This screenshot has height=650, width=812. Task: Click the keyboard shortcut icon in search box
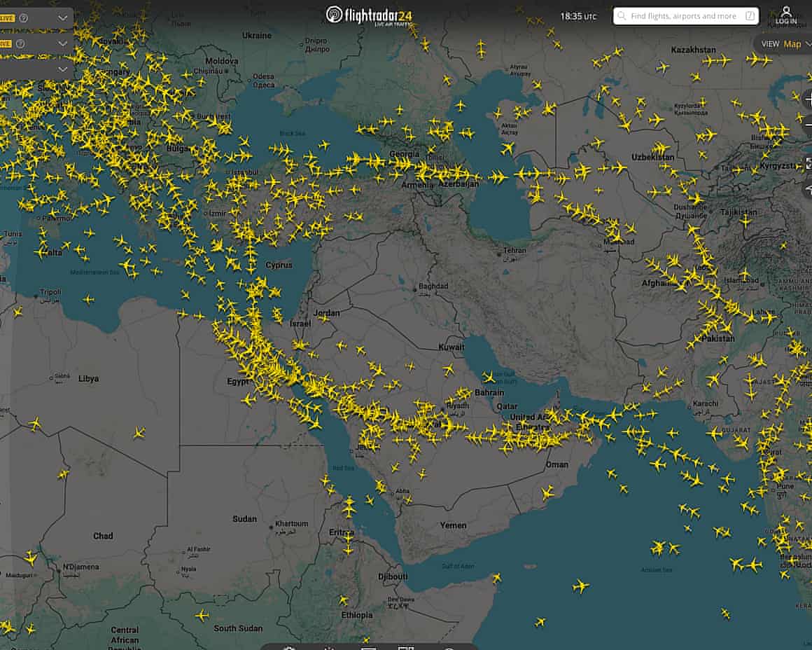click(750, 16)
